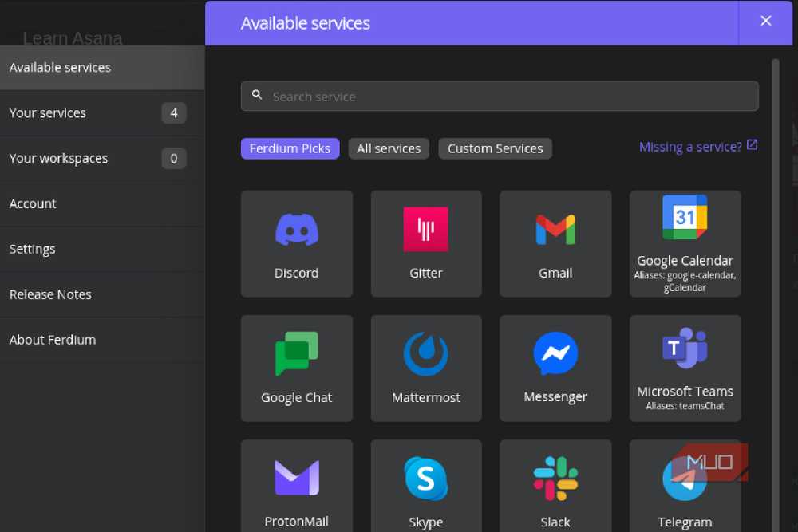798x532 pixels.
Task: Select the Mattermost service icon
Action: (426, 354)
